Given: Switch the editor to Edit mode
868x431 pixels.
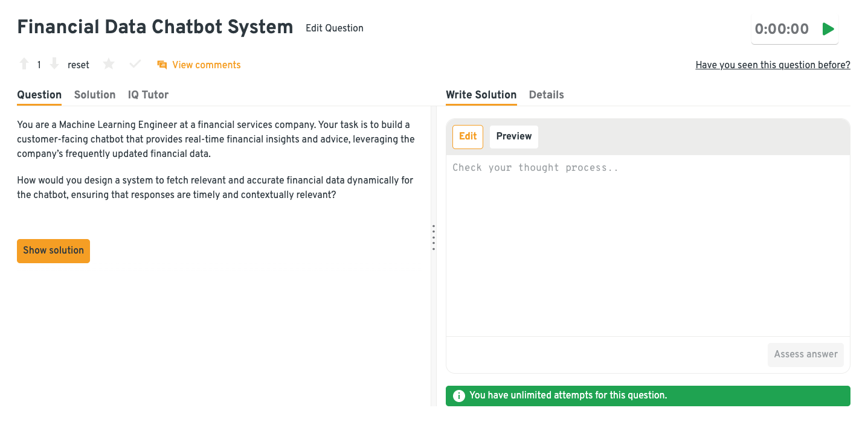Looking at the screenshot, I should pyautogui.click(x=468, y=136).
